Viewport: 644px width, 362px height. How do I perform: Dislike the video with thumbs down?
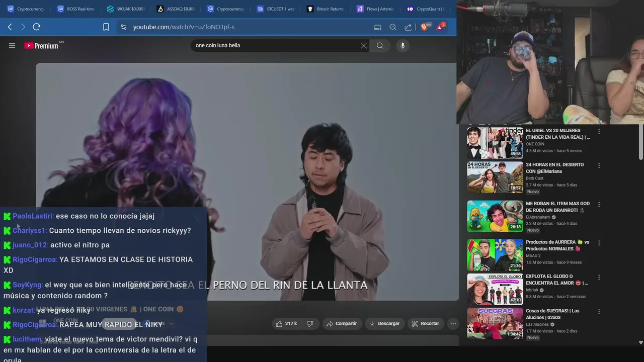point(310,324)
